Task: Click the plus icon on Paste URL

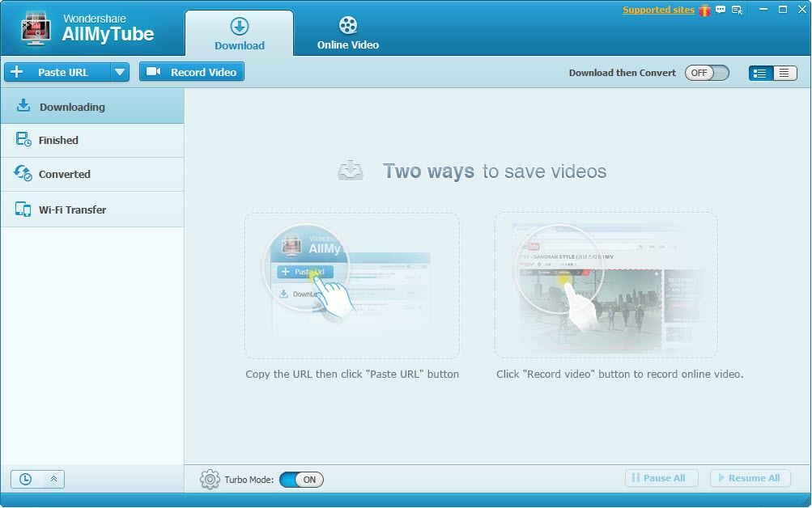Action: (16, 71)
